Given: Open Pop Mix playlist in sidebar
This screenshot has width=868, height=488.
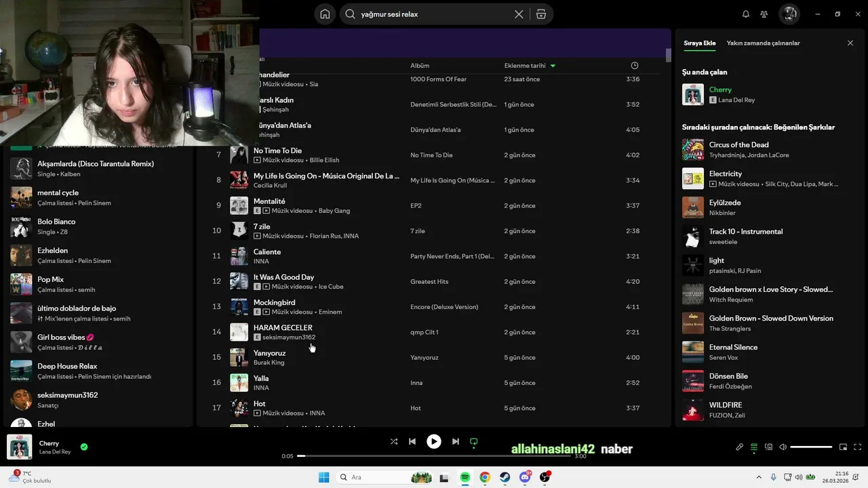Looking at the screenshot, I should point(98,284).
